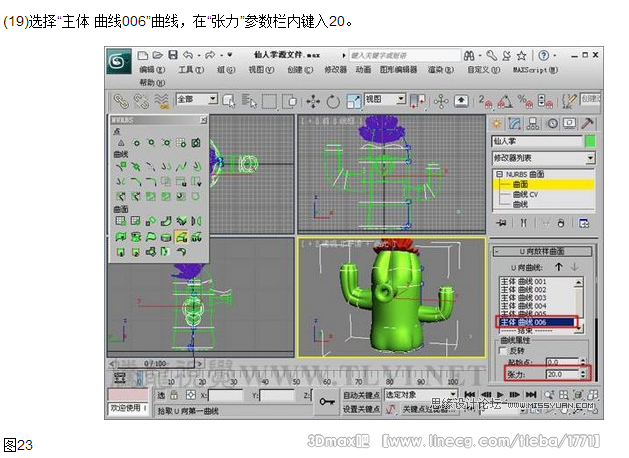629x458 pixels.
Task: Play the animation
Action: tap(500, 395)
